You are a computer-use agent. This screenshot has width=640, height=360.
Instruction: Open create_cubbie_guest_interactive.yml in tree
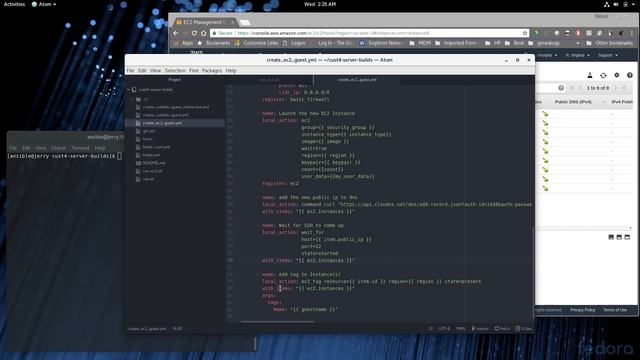pyautogui.click(x=176, y=107)
